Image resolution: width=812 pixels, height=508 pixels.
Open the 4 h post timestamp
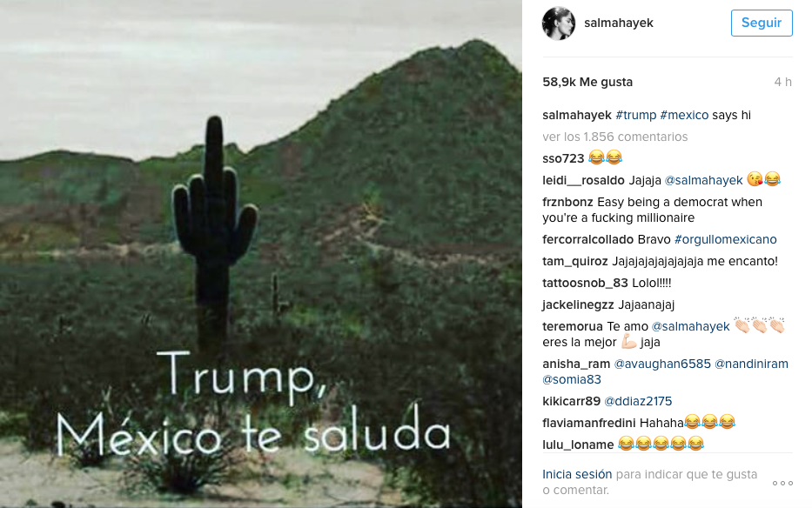(782, 82)
